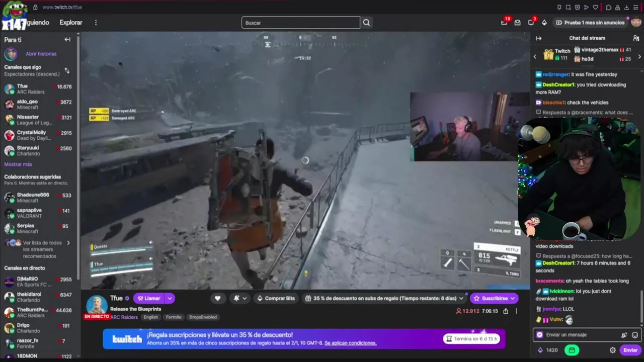This screenshot has width=644, height=362.
Task: Open the user profile avatar menu
Action: (636, 23)
